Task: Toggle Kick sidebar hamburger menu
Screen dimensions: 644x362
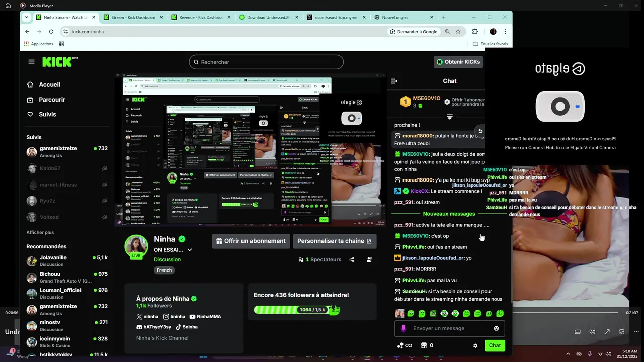Action: (32, 62)
